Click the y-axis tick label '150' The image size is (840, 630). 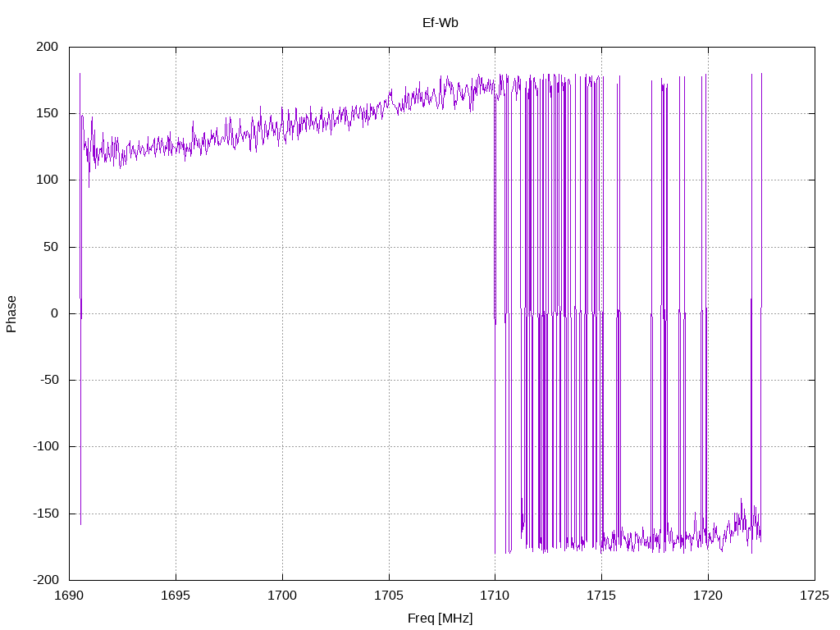tap(47, 113)
